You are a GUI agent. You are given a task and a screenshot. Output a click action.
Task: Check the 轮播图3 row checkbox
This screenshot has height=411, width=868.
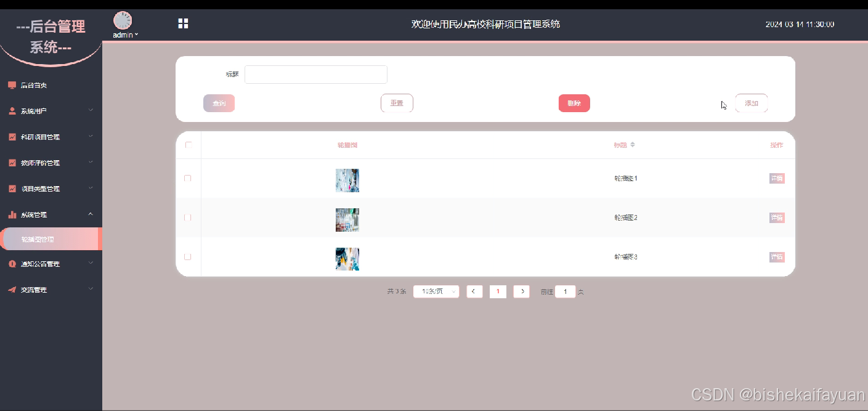tap(188, 257)
